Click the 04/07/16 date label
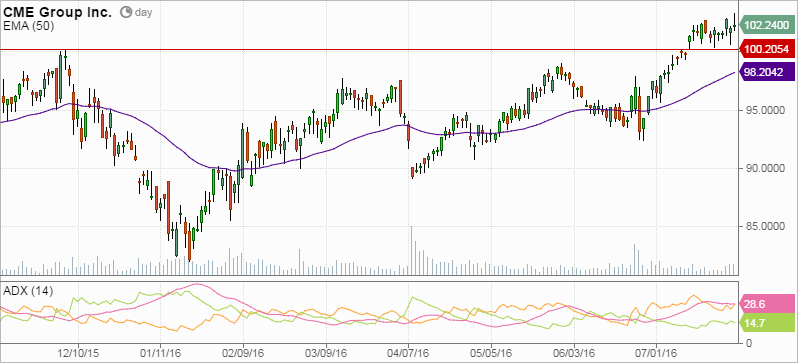 coord(408,353)
